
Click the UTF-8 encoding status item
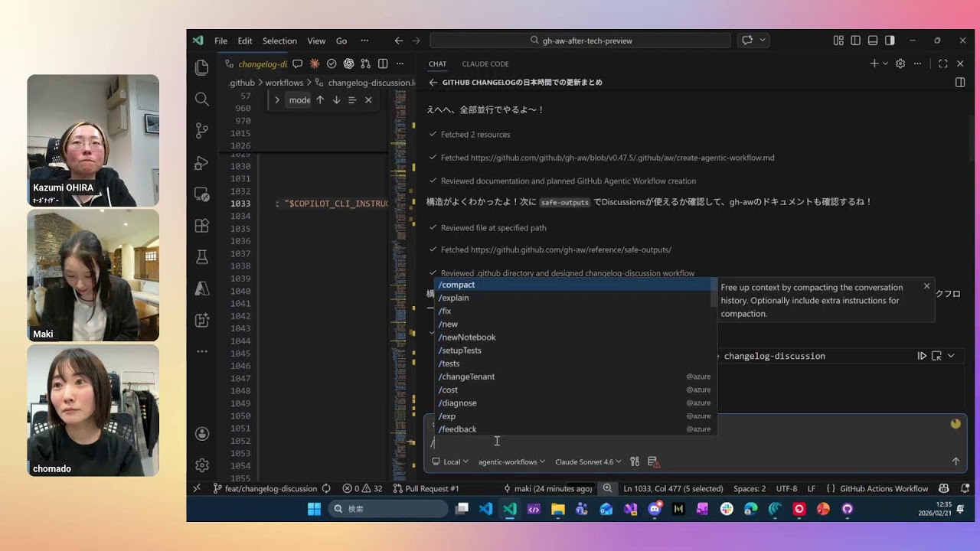[786, 488]
